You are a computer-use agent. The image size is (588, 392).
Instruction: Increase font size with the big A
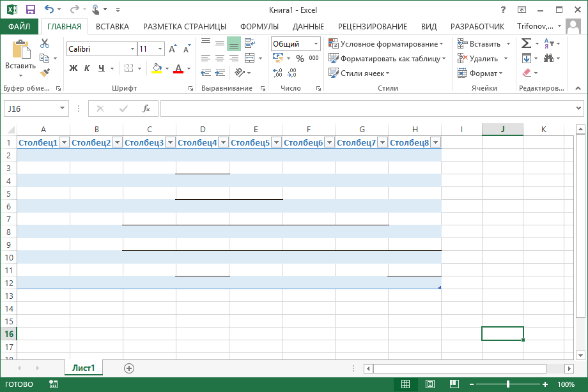pyautogui.click(x=173, y=49)
